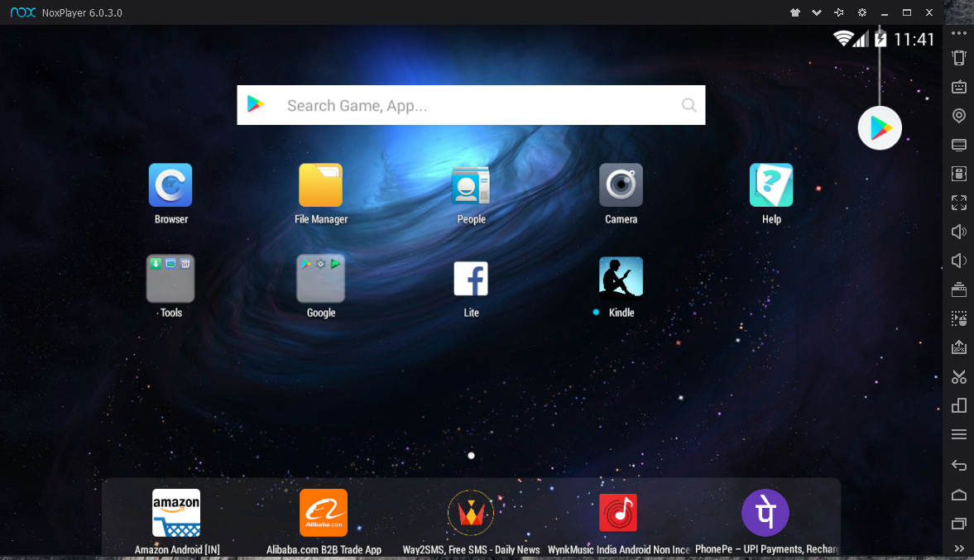The width and height of the screenshot is (974, 560).
Task: Click the Play Store logo in search bar
Action: pos(256,104)
